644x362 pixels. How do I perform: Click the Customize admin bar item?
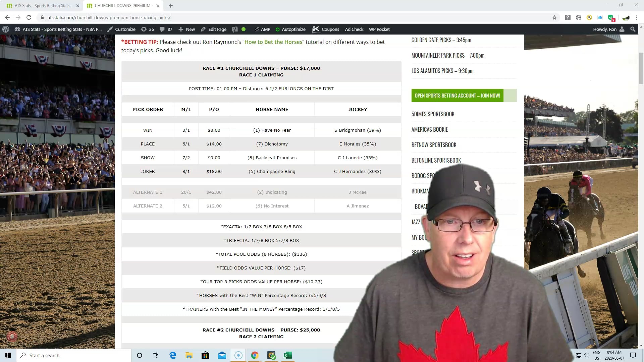click(121, 29)
